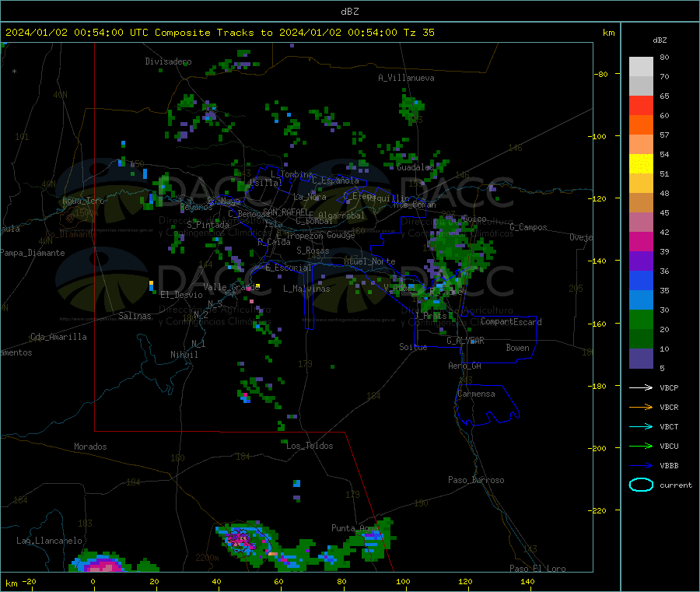The image size is (700, 592).
Task: Click the 'Atuel_Norte' map label
Action: [x=369, y=261]
